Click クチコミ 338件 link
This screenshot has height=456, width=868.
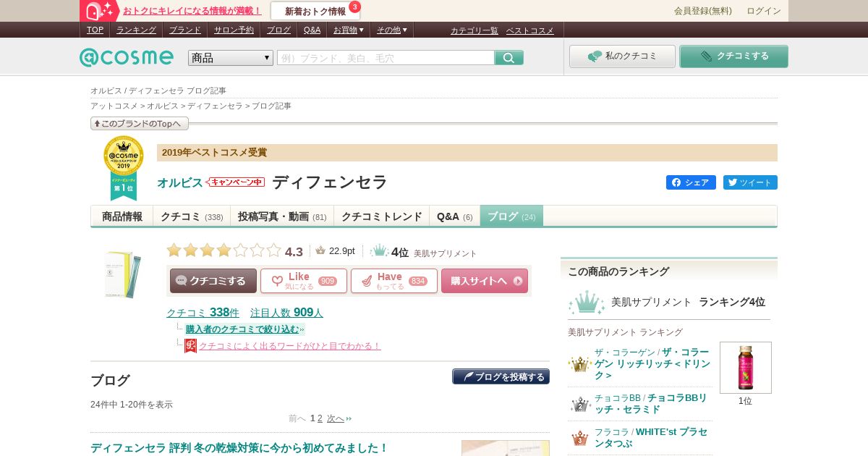click(203, 313)
